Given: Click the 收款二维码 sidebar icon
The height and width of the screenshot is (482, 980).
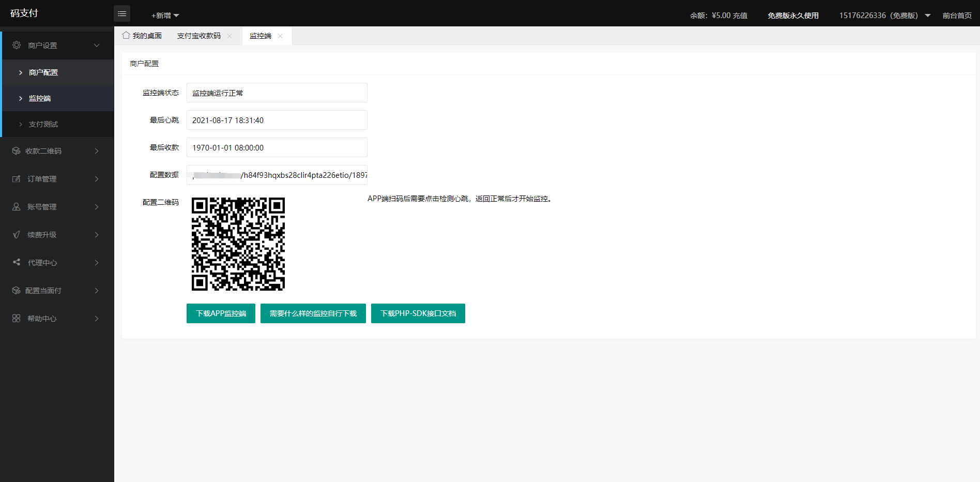Looking at the screenshot, I should coord(17,151).
